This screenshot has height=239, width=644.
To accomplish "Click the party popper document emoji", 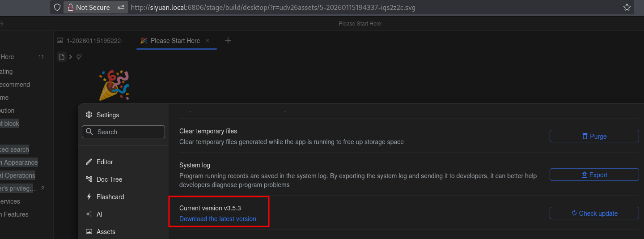I will [x=114, y=85].
